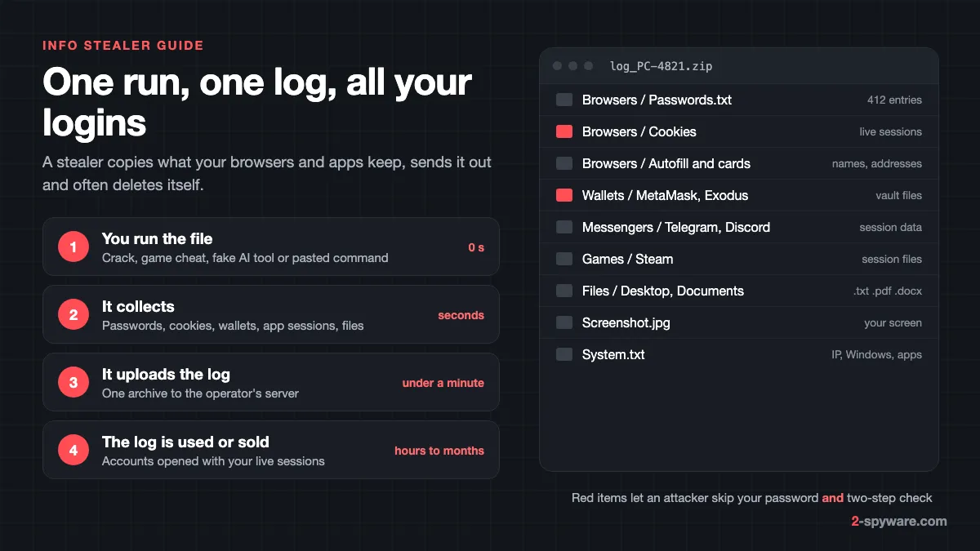Click the gray square beside Autofill and cards
Viewport: 980px width, 551px height.
(x=564, y=163)
